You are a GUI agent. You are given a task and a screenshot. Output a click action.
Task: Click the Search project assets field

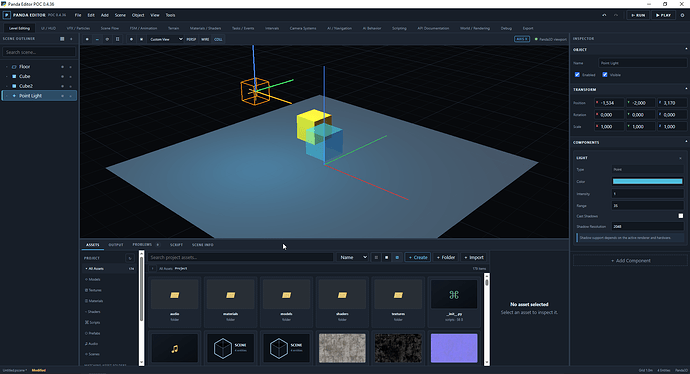click(x=240, y=257)
